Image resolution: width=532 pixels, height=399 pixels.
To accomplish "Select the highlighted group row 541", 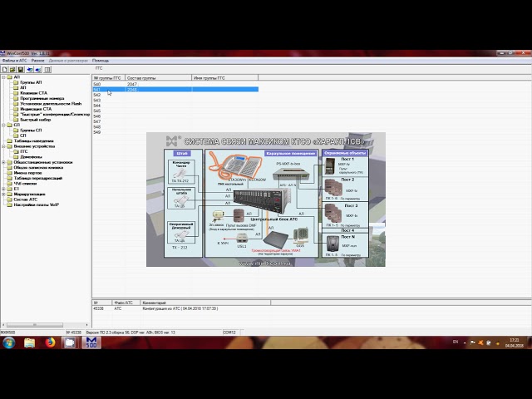I will click(x=175, y=89).
